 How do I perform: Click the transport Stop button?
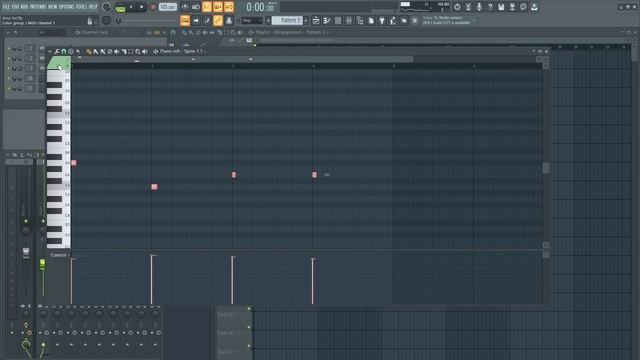click(142, 7)
